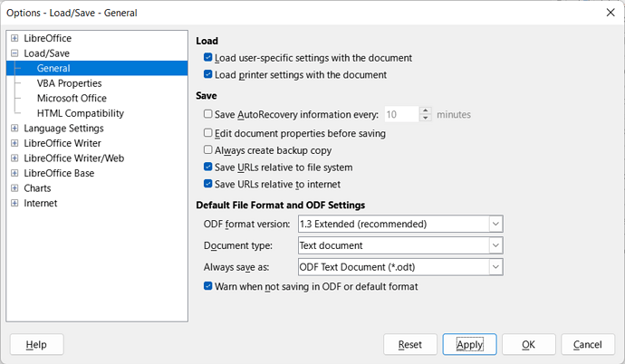
Task: Enable Edit document properties before saving
Action: pyautogui.click(x=207, y=132)
